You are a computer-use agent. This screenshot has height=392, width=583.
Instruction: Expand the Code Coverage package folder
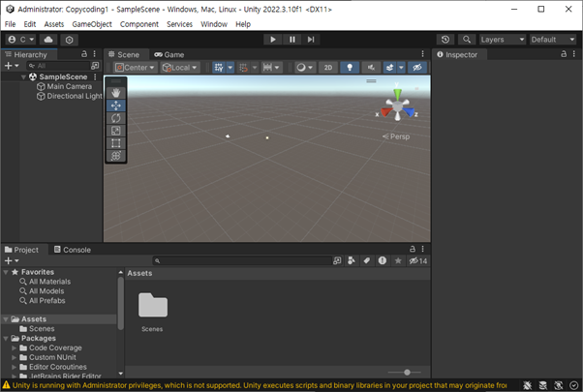[x=15, y=347]
